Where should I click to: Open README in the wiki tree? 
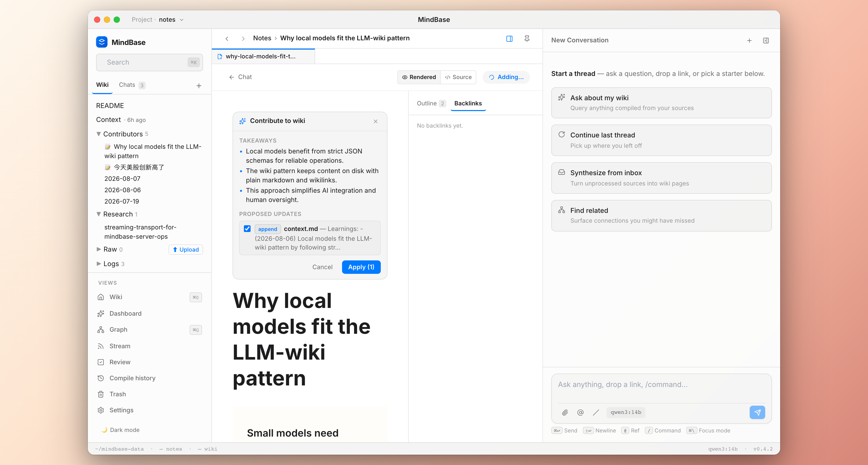(110, 106)
